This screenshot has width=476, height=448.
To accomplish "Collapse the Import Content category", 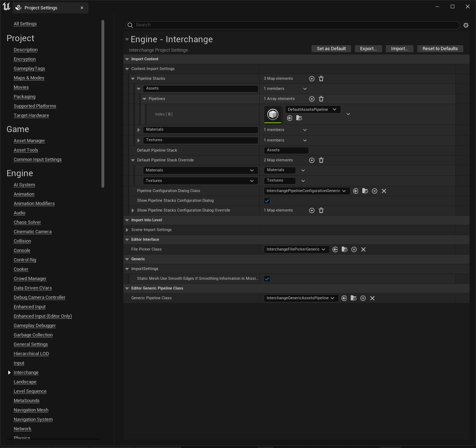I will (127, 59).
